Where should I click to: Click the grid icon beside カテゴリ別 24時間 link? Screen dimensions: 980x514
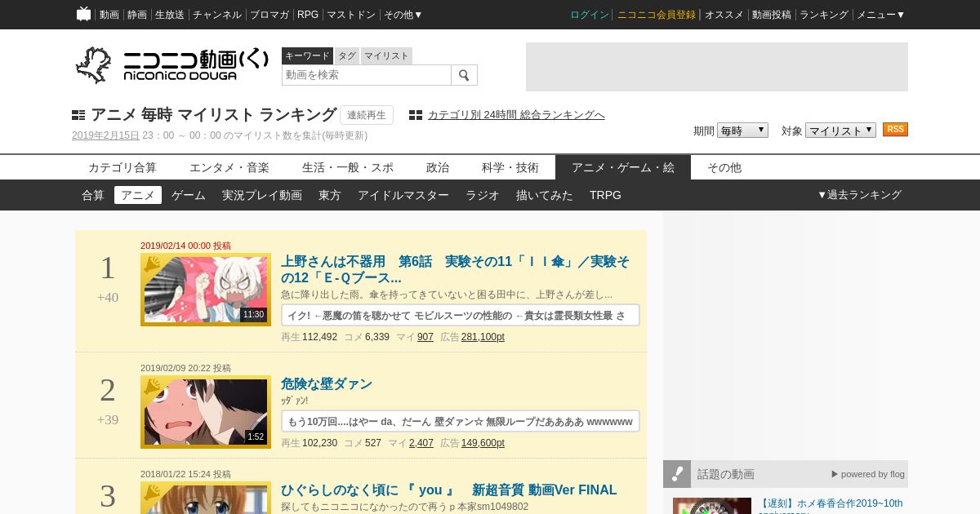click(x=416, y=115)
